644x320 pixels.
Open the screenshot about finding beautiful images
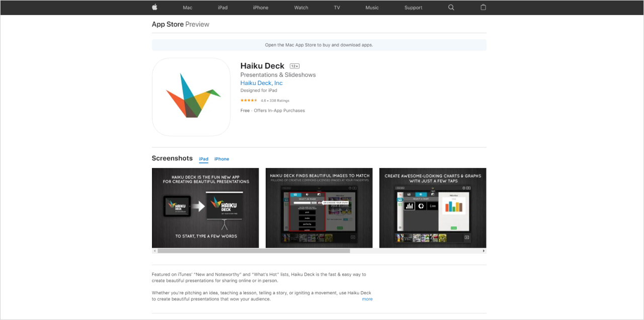click(x=319, y=208)
